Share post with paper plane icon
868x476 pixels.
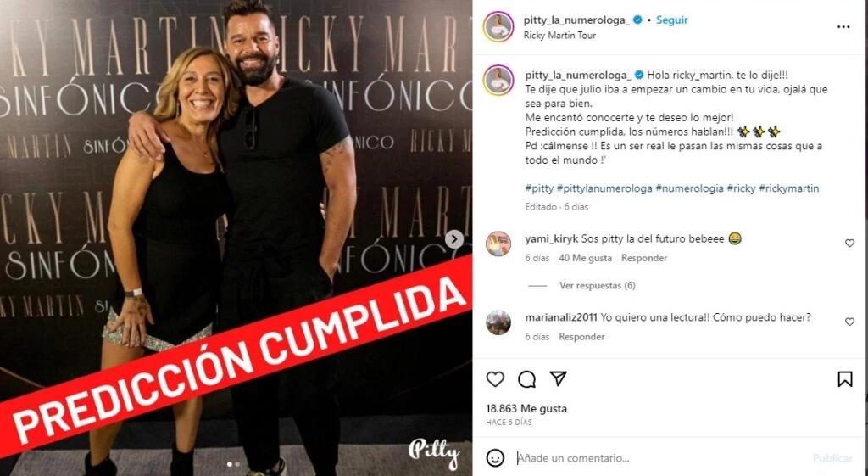tap(558, 378)
